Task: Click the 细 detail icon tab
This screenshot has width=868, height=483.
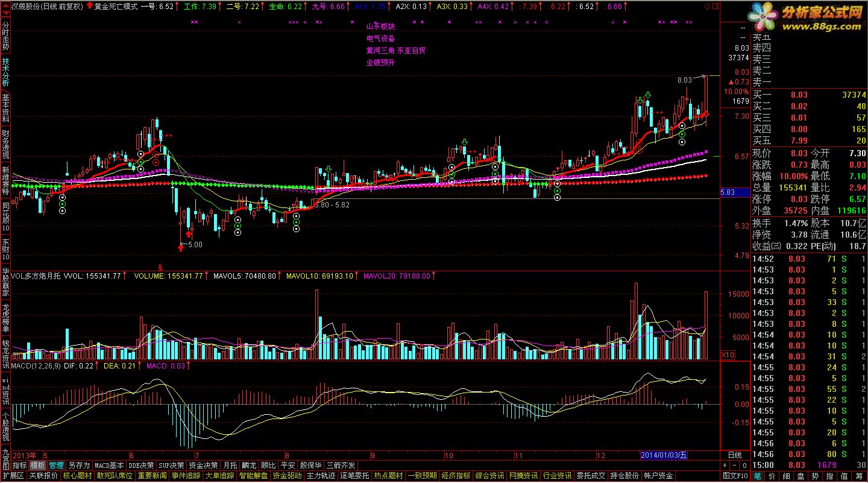Action: tap(787, 476)
